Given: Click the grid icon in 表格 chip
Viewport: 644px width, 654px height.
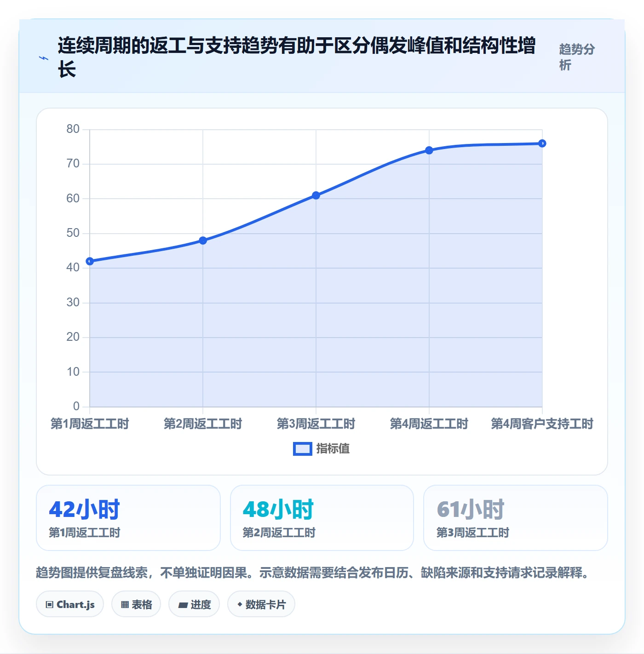Looking at the screenshot, I should (x=125, y=605).
